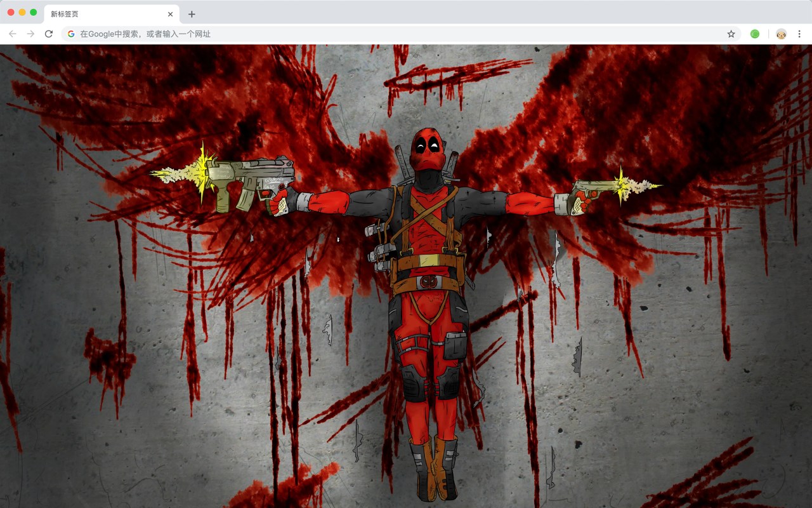The image size is (812, 508).
Task: Open a new tab with plus button
Action: (192, 14)
